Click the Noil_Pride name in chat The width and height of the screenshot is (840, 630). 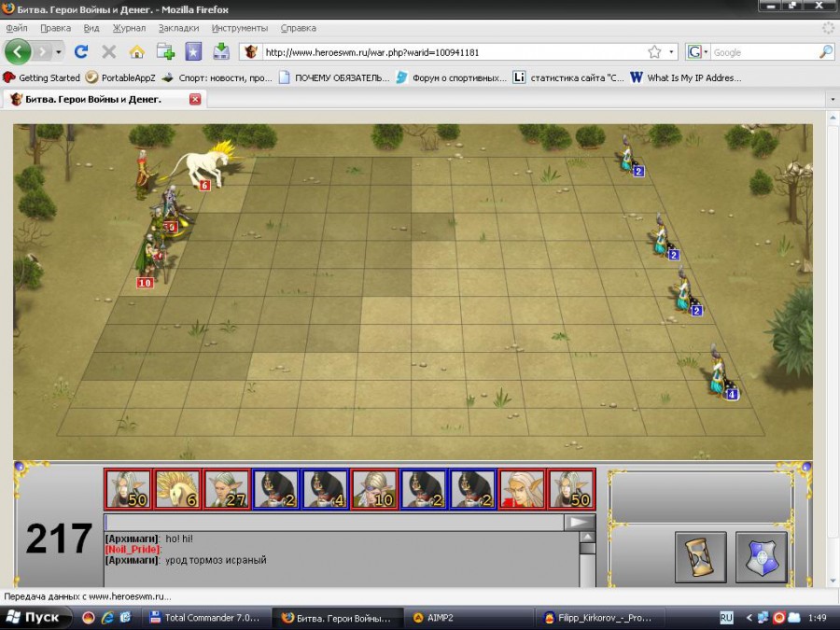133,549
